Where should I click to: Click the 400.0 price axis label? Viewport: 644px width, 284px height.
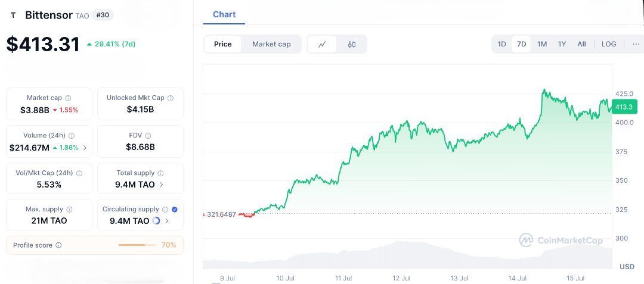pyautogui.click(x=624, y=123)
